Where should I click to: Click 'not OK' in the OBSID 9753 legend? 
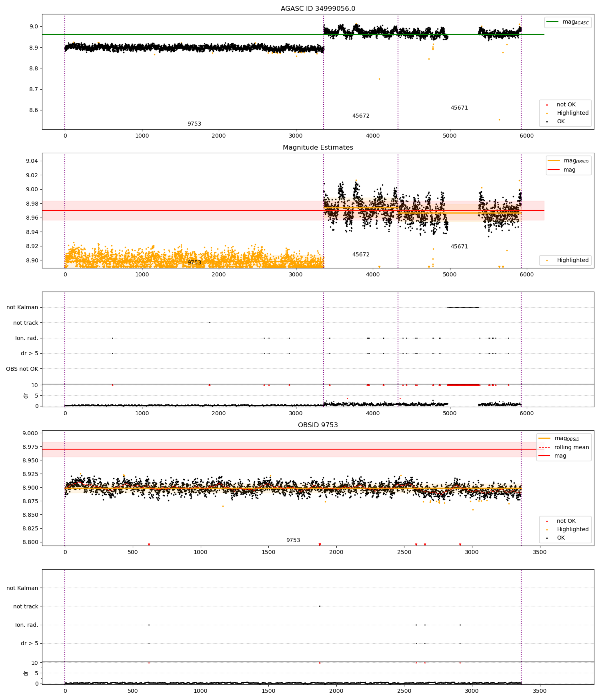pos(566,521)
